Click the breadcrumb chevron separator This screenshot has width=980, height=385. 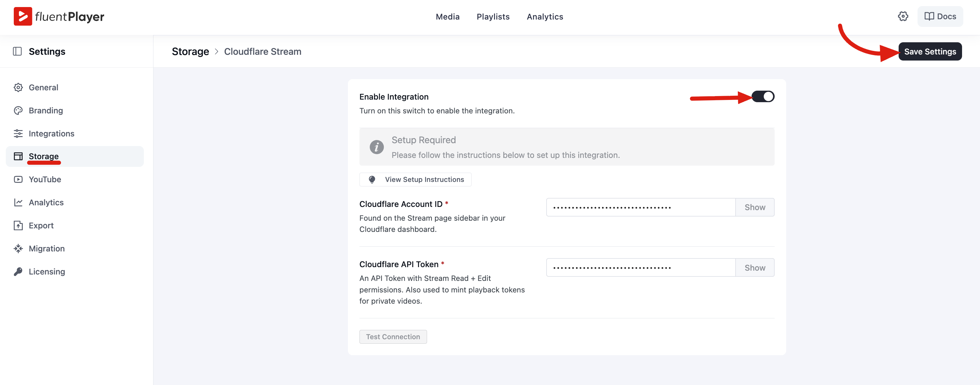coord(217,51)
